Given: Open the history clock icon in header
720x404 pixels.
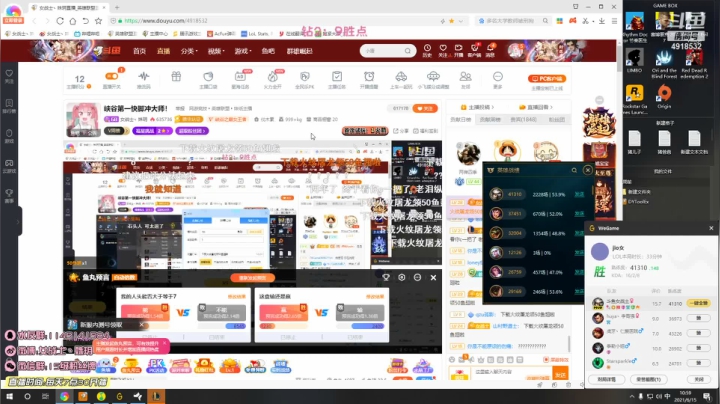Looking at the screenshot, I should (427, 50).
